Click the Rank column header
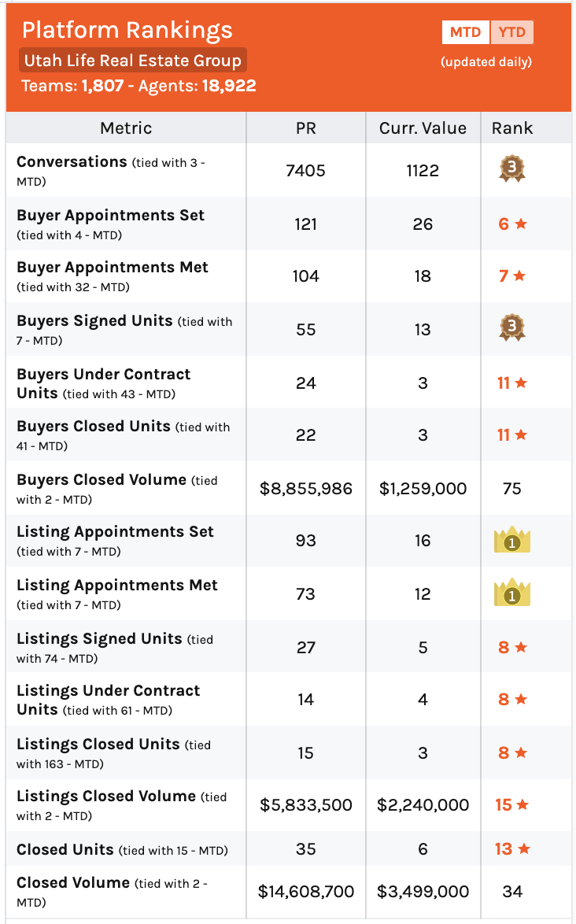 tap(511, 128)
